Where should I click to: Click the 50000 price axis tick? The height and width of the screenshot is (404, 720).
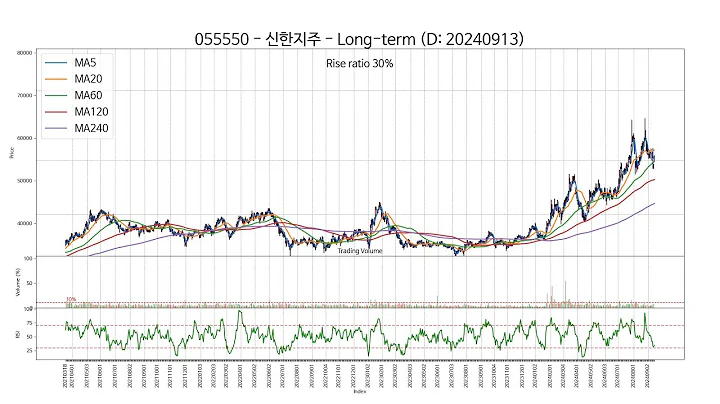pyautogui.click(x=25, y=181)
